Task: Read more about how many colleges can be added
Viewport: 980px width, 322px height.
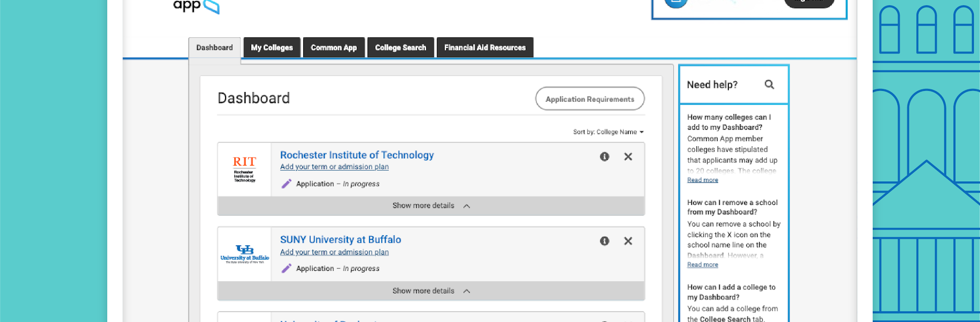Action: (x=702, y=180)
